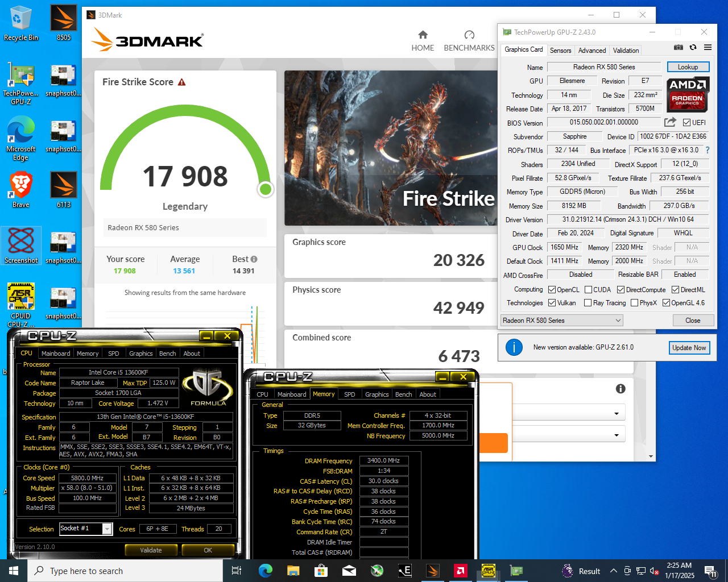Click the Bus Interface question mark in GPU-Z
The width and height of the screenshot is (728, 582).
click(x=708, y=150)
